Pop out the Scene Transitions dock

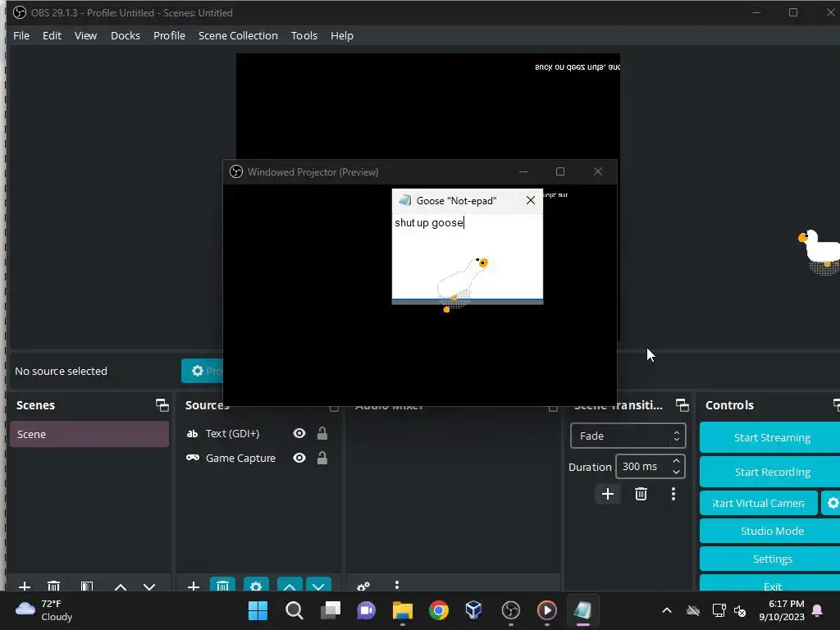point(682,405)
